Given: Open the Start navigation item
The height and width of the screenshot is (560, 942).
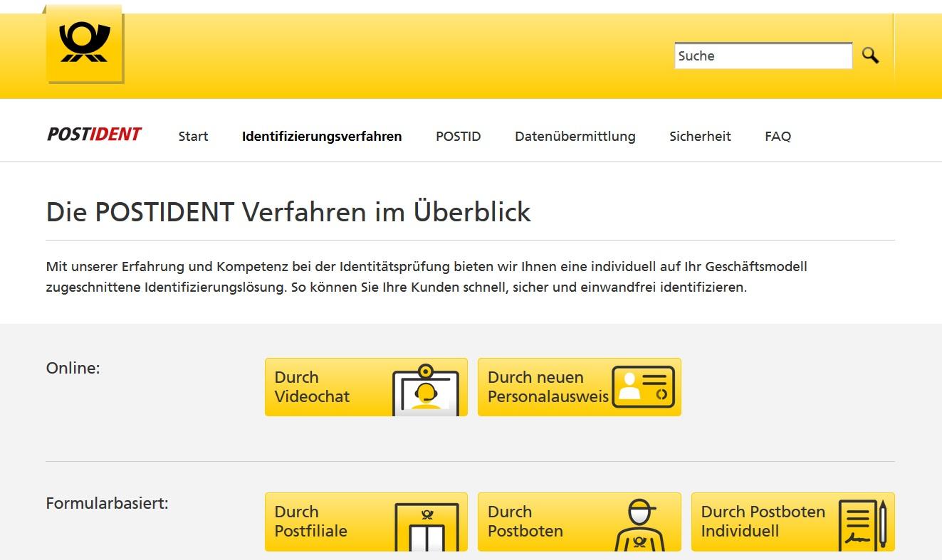Looking at the screenshot, I should 193,136.
